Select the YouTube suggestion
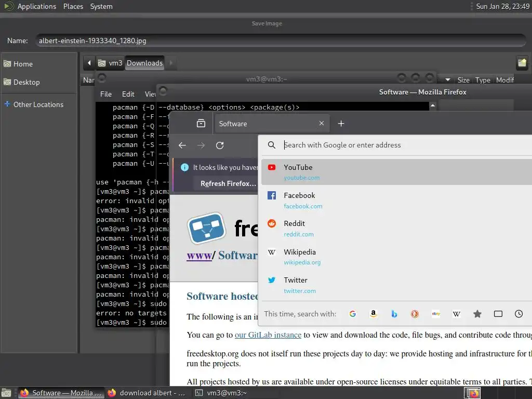 (x=396, y=172)
